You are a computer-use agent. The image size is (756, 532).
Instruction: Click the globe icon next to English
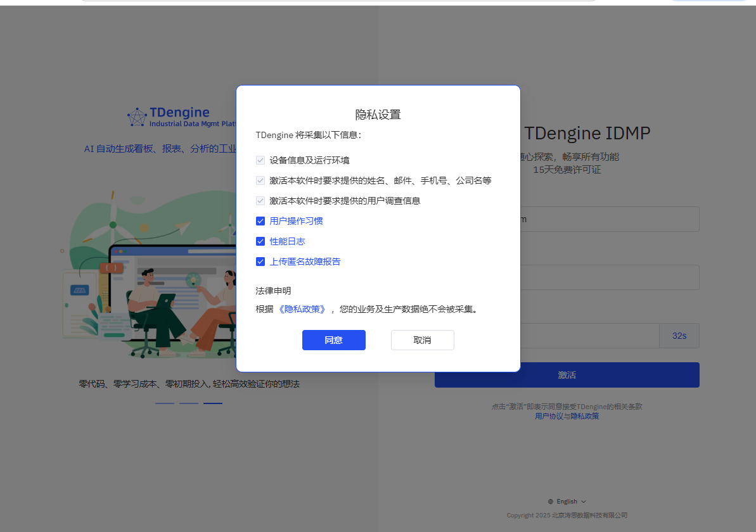[x=551, y=502]
